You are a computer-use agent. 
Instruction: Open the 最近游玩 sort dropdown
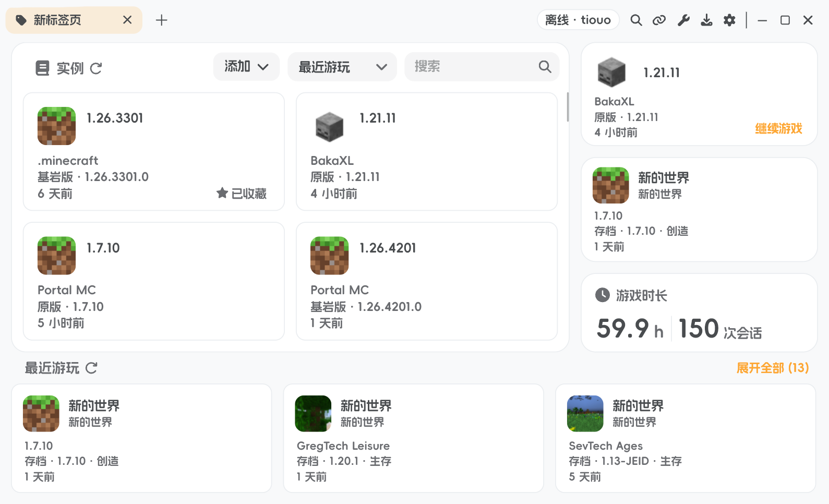[342, 67]
